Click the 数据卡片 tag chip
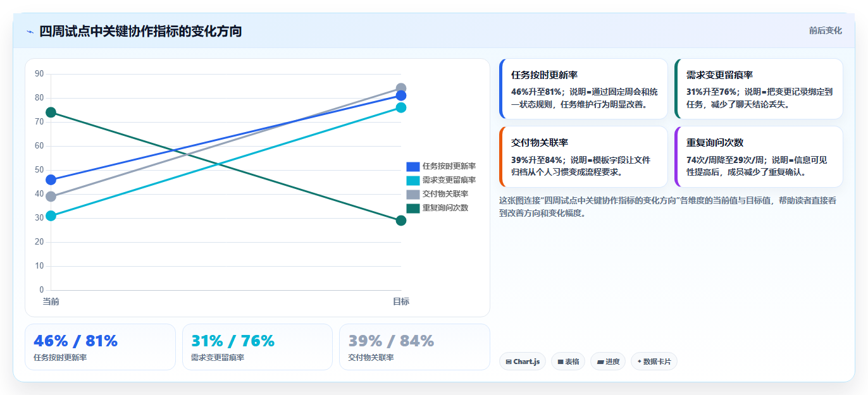Image resolution: width=868 pixels, height=395 pixels. coord(654,362)
